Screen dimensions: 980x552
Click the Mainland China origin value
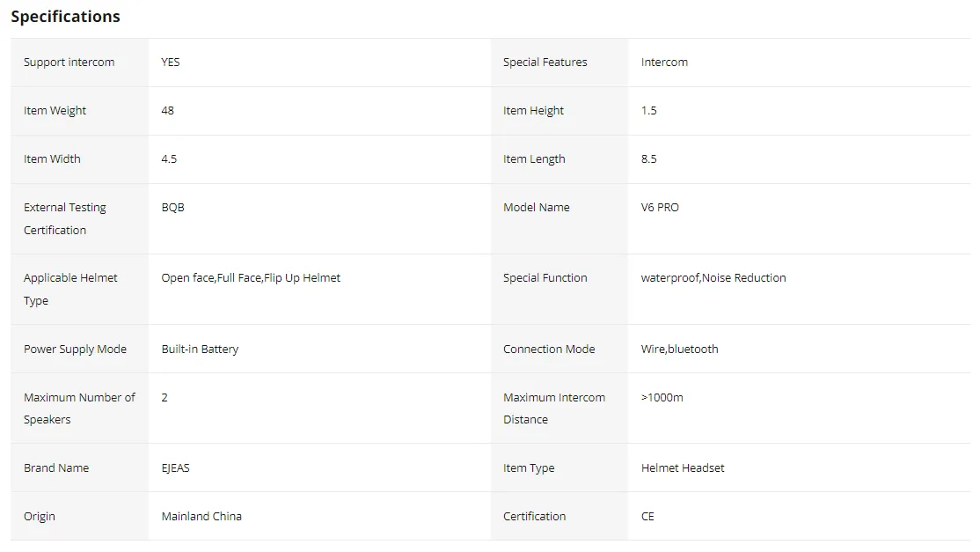201,517
